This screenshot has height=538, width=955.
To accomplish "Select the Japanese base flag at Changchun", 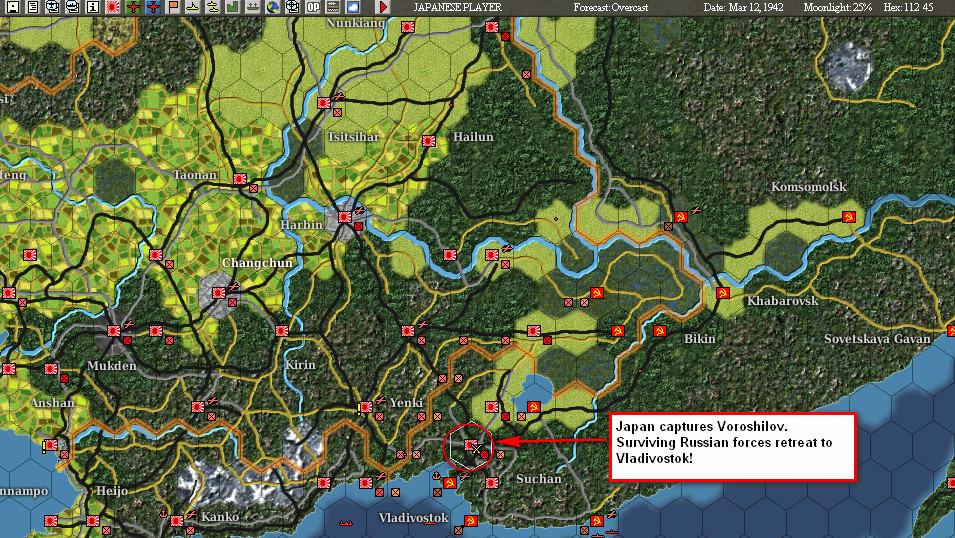I will tap(219, 293).
